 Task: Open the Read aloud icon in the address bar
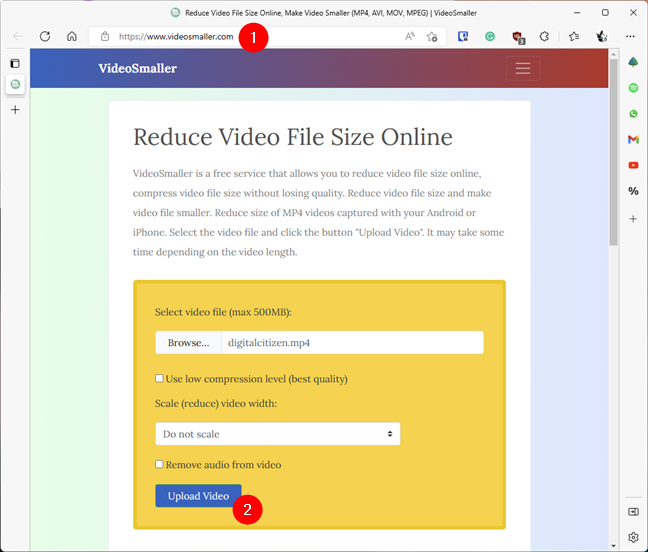pos(410,36)
